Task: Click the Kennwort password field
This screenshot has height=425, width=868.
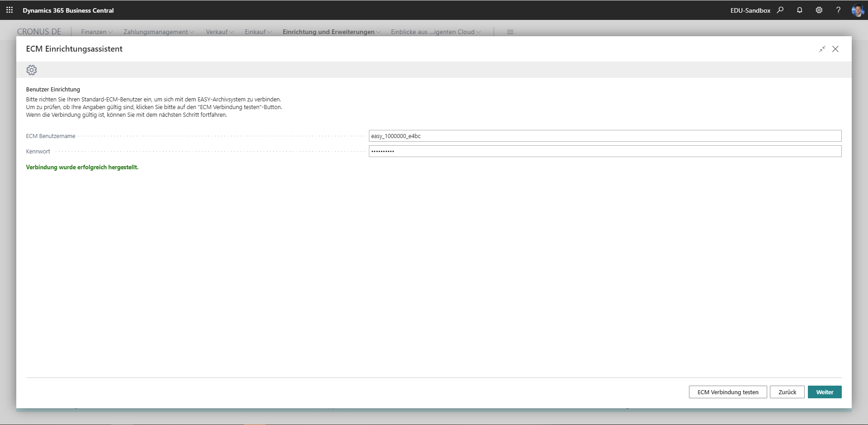Action: tap(605, 151)
